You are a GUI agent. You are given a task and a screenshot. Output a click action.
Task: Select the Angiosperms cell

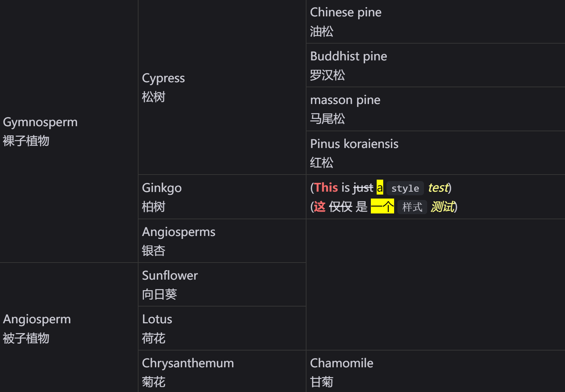click(x=178, y=241)
